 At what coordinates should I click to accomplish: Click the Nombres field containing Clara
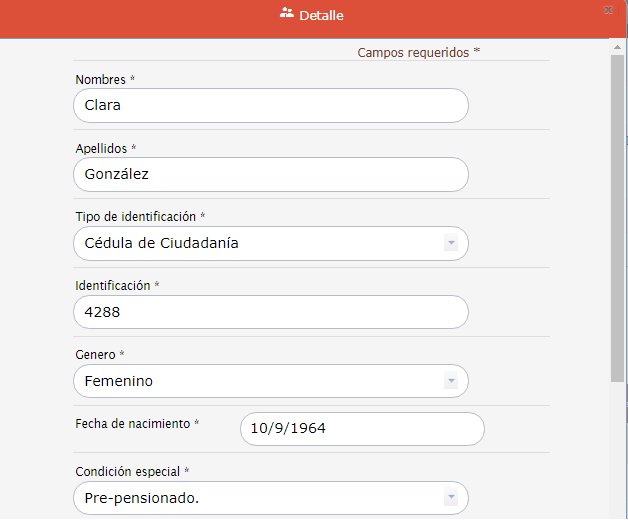pos(270,106)
